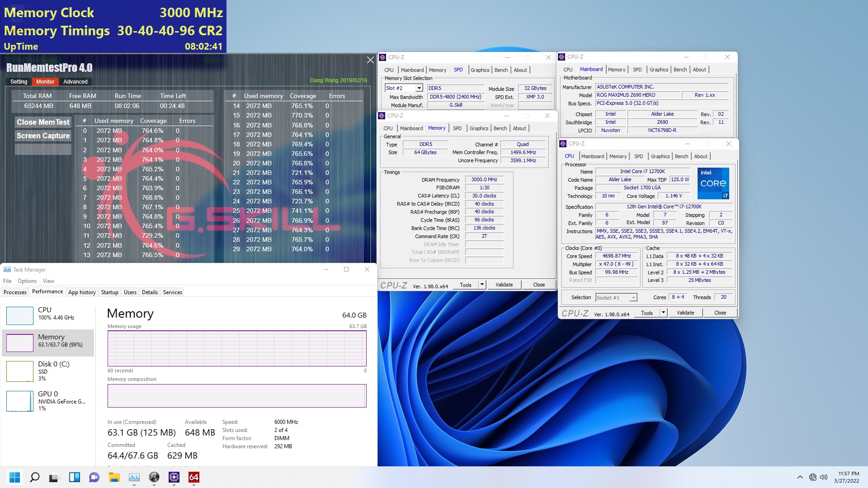Image resolution: width=868 pixels, height=488 pixels.
Task: Select the SPD tab in CPU-Z
Action: [458, 70]
